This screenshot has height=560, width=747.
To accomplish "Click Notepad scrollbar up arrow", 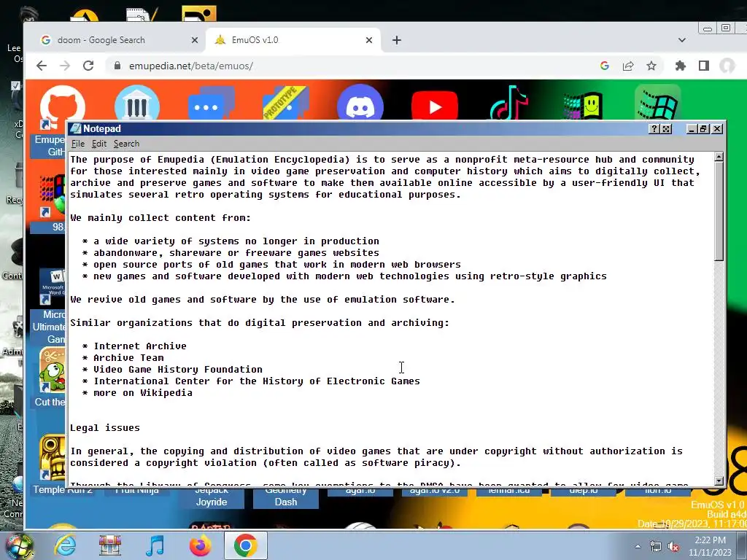I will coord(719,157).
